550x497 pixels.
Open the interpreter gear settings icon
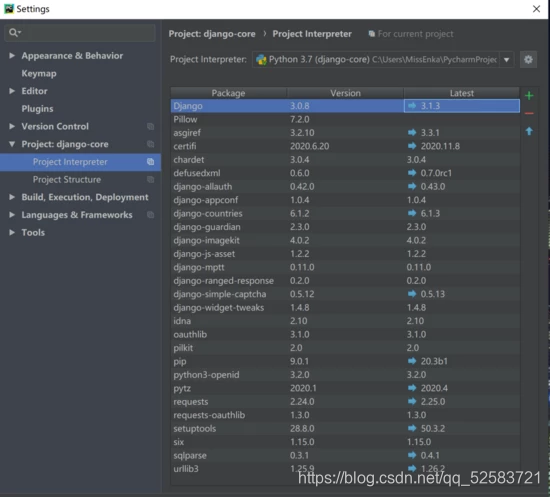pyautogui.click(x=528, y=60)
